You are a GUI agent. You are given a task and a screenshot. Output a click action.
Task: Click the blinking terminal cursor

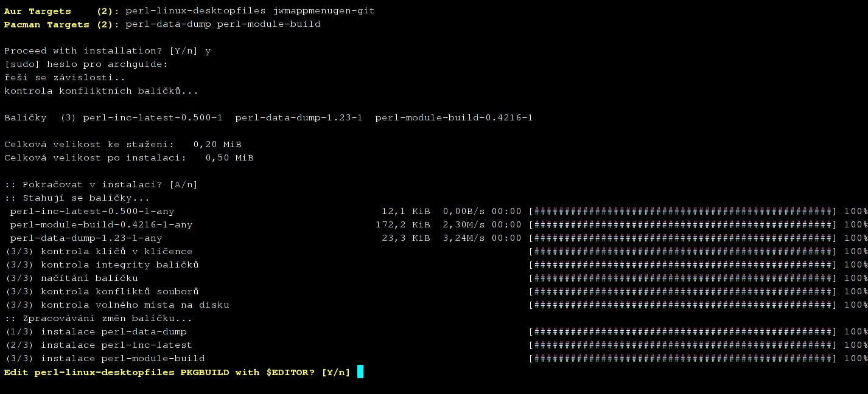coord(359,372)
